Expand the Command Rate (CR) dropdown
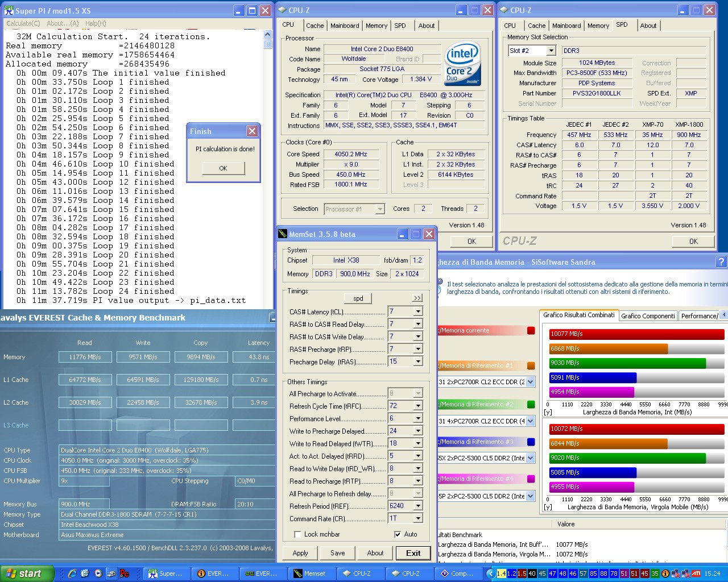This screenshot has width=728, height=582. [x=418, y=518]
